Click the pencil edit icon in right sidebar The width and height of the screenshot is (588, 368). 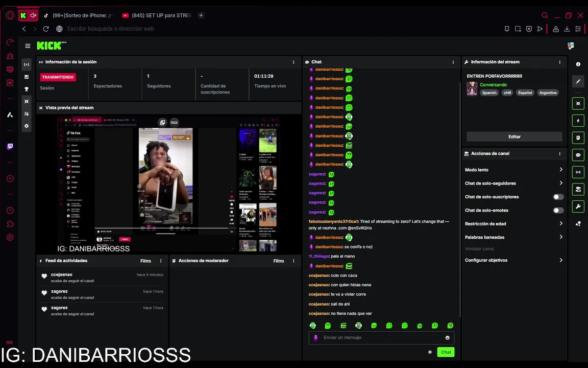coord(578,81)
